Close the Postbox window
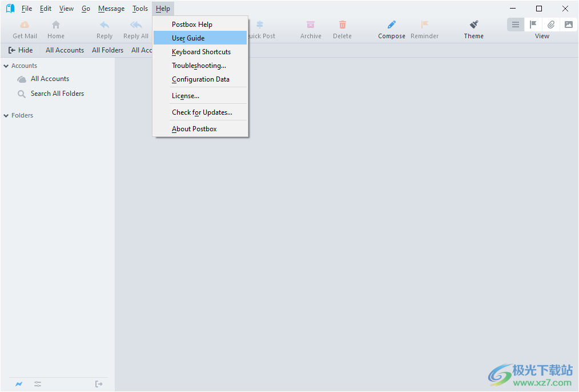Viewport: 579px width, 392px height. point(565,9)
